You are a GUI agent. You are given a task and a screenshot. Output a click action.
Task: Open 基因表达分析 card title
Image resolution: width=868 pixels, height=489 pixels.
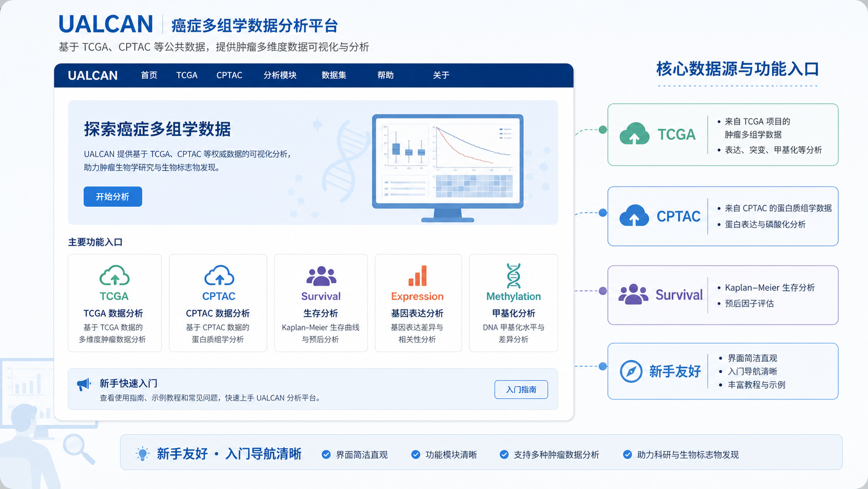pos(417,313)
